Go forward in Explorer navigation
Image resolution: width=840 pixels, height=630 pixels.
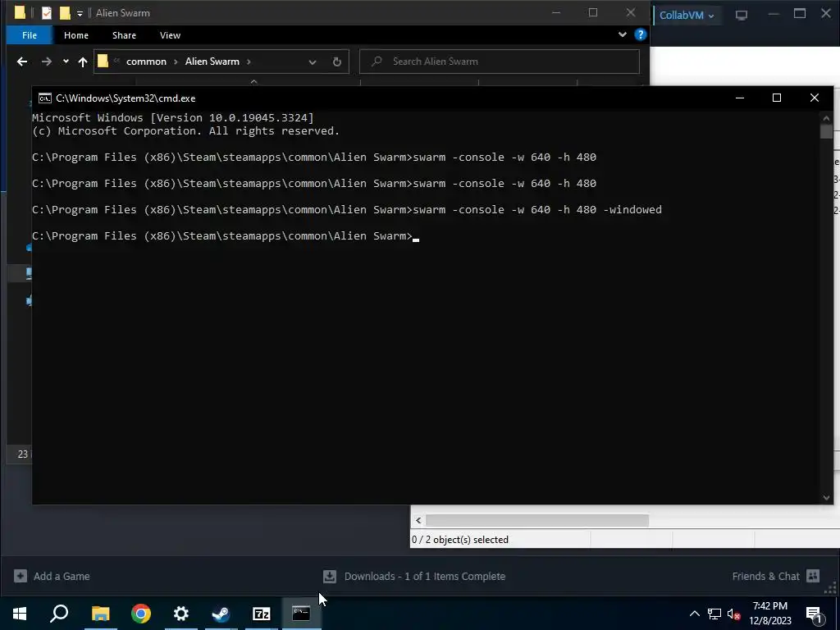[x=47, y=62]
